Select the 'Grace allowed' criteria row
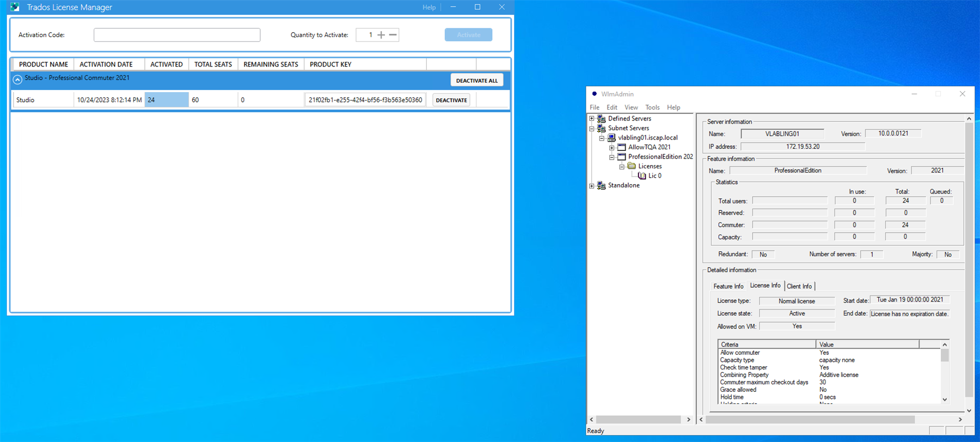Viewport: 980px width, 442px height. coord(829,390)
